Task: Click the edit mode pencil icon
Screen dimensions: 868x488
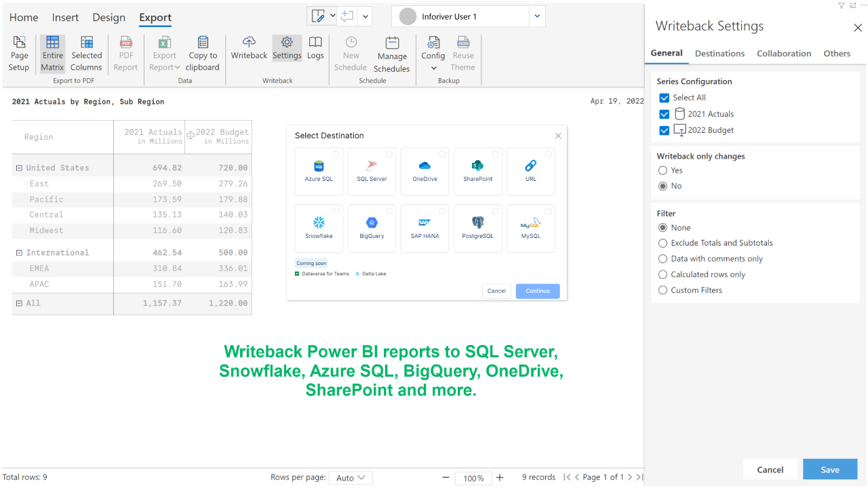Action: point(317,16)
